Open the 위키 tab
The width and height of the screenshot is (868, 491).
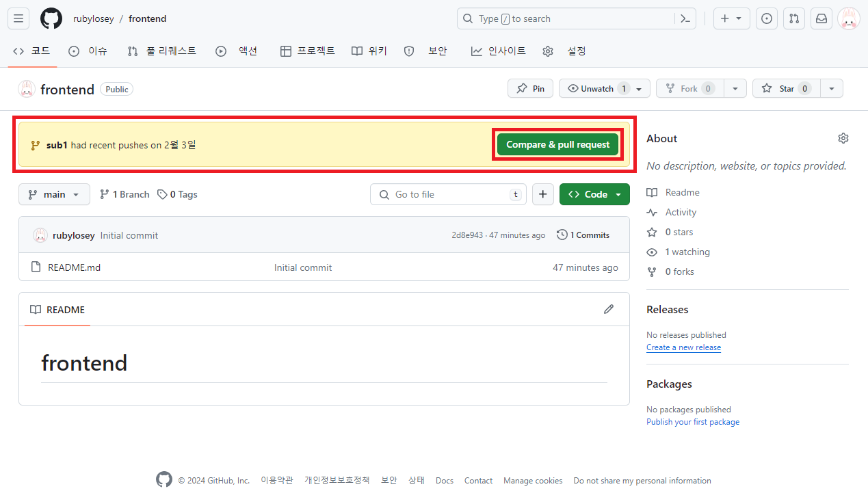click(369, 51)
